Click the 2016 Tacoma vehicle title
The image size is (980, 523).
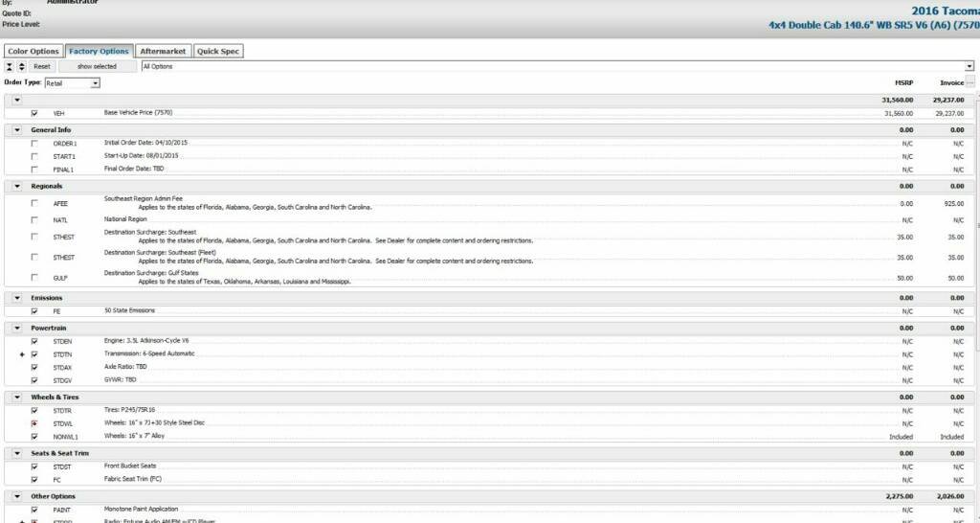(945, 11)
